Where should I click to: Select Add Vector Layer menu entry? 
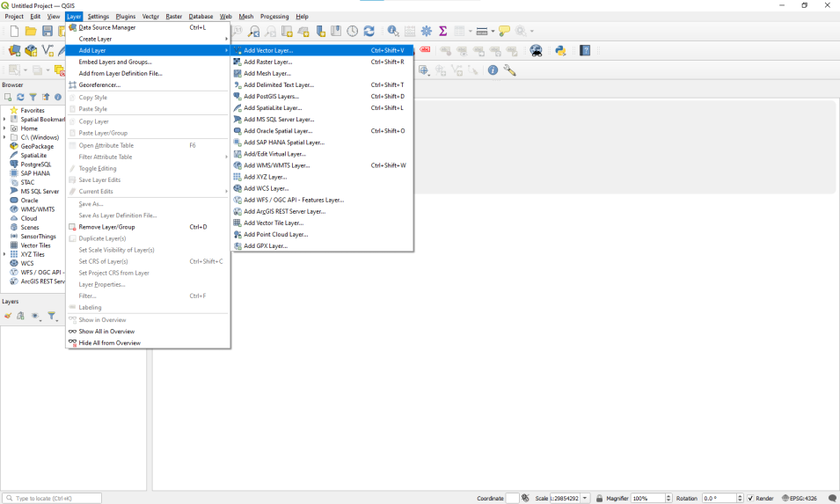pyautogui.click(x=322, y=50)
